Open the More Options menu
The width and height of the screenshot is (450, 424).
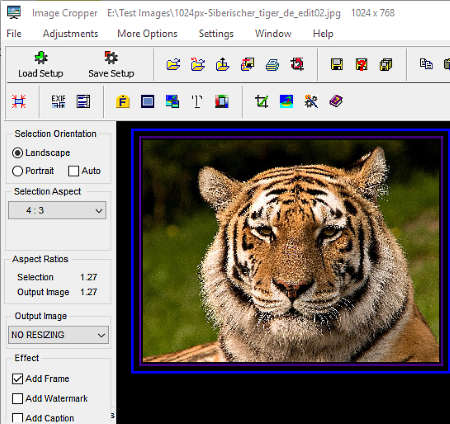coord(147,34)
